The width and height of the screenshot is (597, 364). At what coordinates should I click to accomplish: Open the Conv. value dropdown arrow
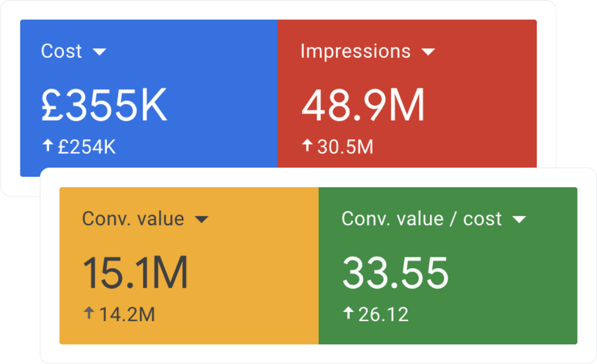pos(202,220)
